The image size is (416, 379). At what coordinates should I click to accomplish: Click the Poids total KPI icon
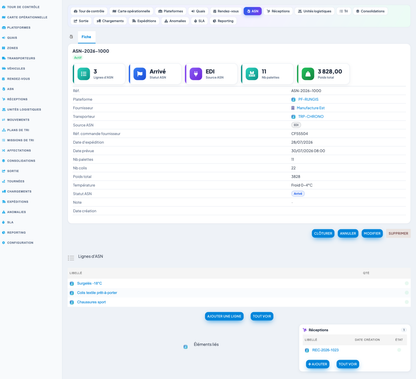(308, 74)
